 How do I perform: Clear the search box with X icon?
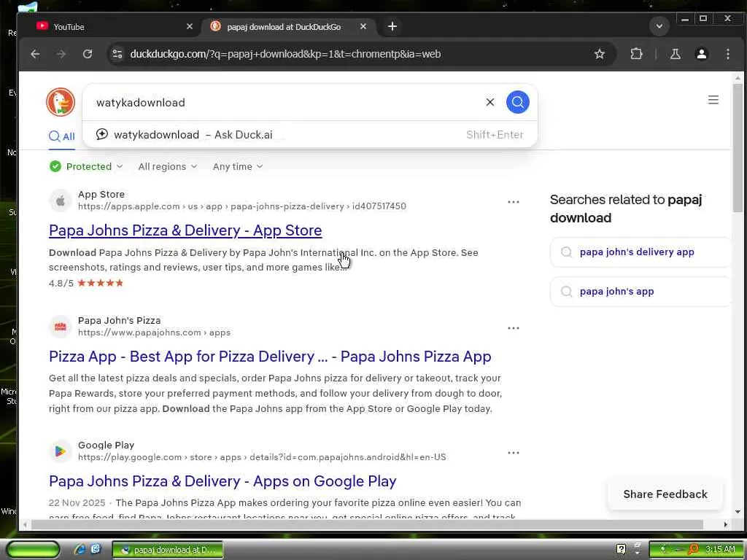[489, 102]
